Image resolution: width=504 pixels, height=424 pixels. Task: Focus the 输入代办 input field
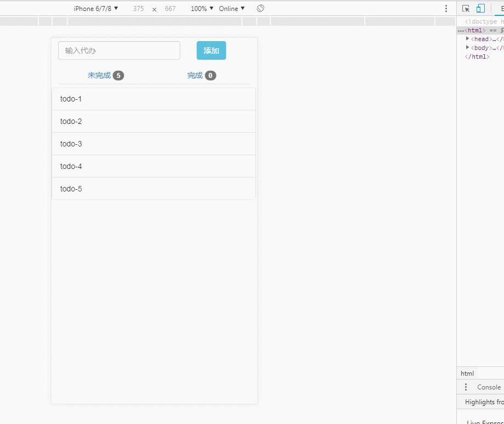click(x=119, y=50)
